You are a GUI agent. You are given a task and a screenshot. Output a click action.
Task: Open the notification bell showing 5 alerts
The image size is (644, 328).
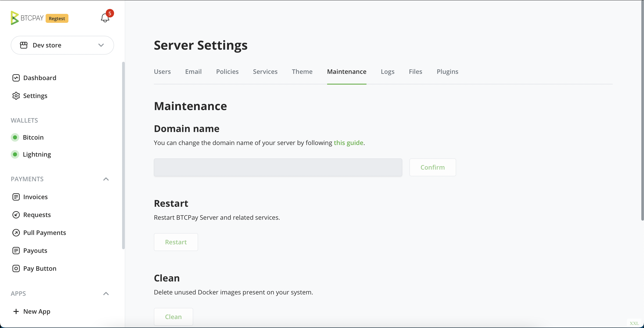coord(105,18)
